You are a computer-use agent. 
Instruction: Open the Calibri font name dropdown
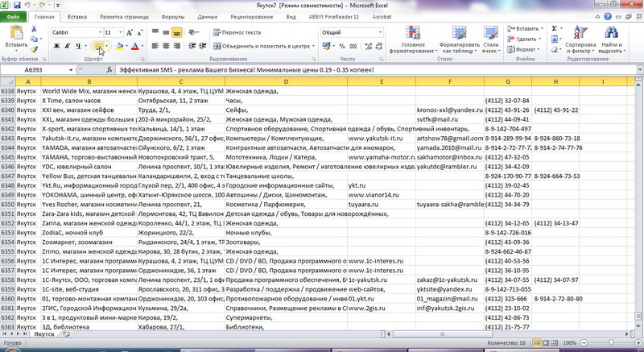[x=100, y=32]
